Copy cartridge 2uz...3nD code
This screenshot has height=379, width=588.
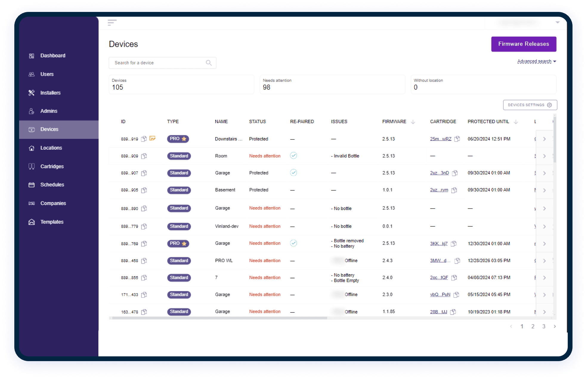tap(455, 173)
